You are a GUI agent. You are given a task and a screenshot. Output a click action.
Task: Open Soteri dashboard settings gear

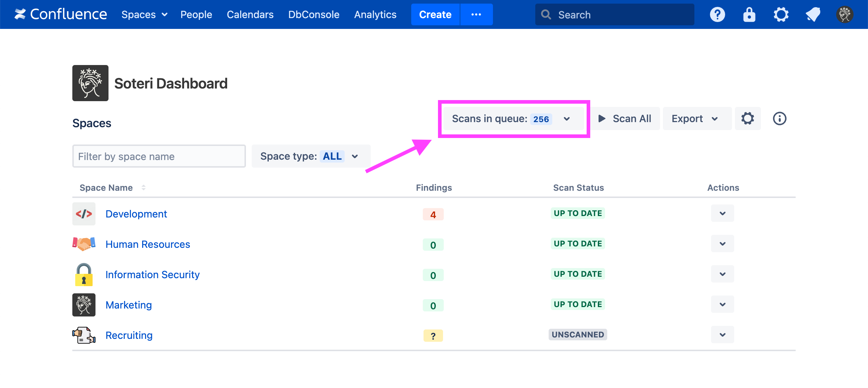point(748,118)
